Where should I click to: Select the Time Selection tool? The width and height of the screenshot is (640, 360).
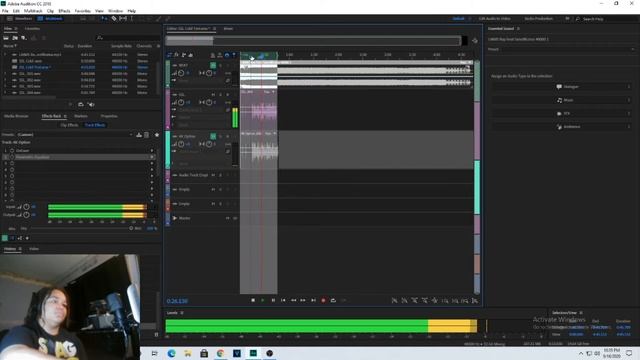132,19
